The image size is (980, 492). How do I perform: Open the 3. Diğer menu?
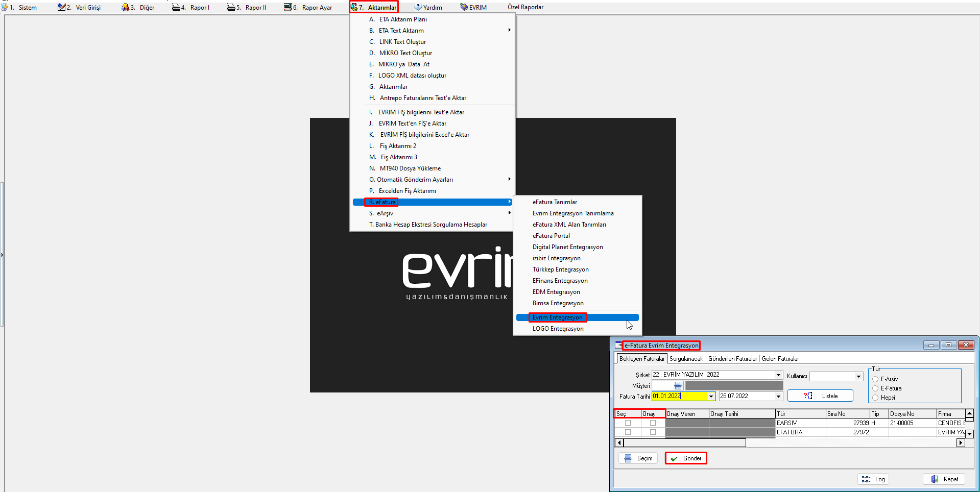click(138, 7)
